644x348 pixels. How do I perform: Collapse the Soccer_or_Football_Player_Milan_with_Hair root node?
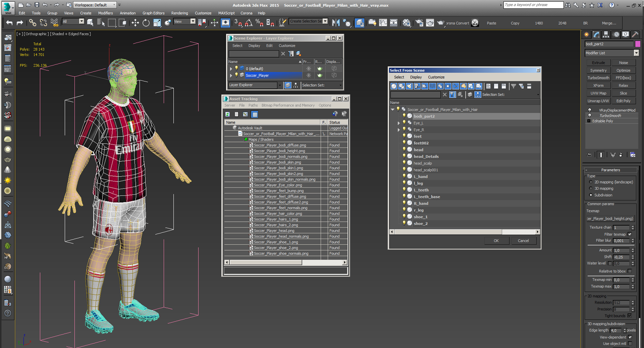click(x=392, y=110)
